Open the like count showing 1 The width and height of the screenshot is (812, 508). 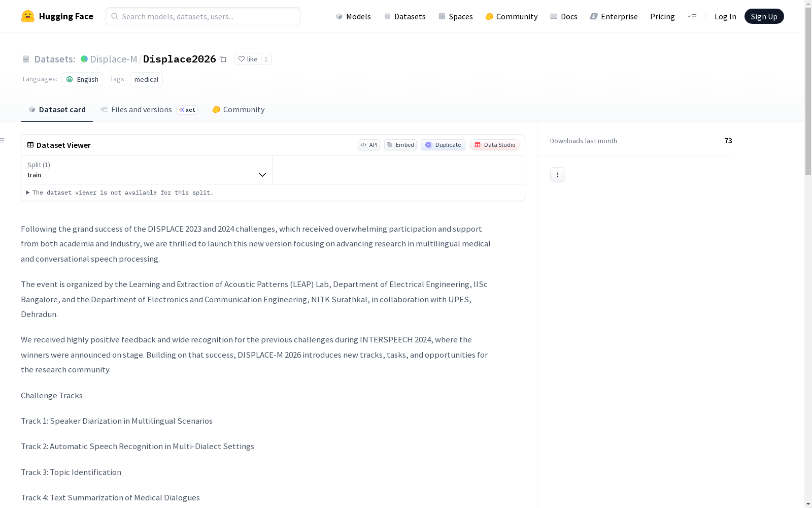coord(266,59)
